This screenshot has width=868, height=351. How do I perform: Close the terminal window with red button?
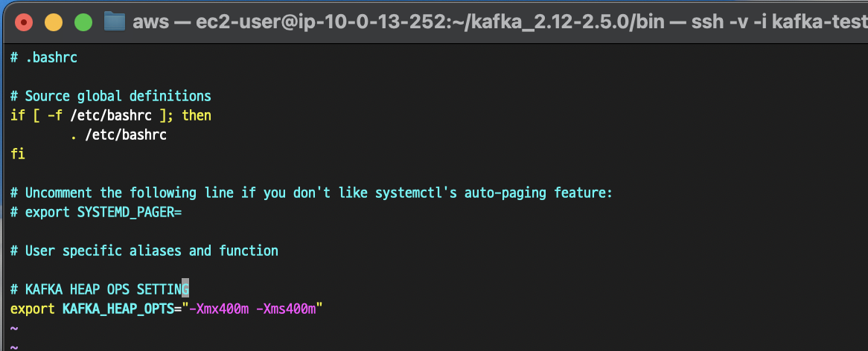(24, 22)
